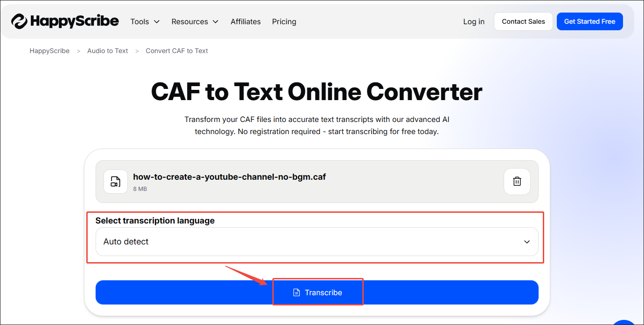Open the Pricing page from navigation
The image size is (644, 325).
(x=284, y=21)
